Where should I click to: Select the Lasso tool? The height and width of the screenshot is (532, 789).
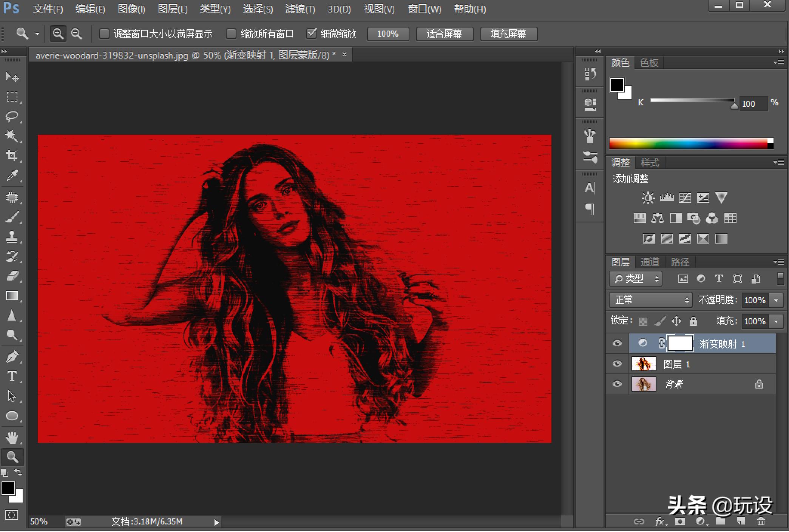click(x=12, y=116)
